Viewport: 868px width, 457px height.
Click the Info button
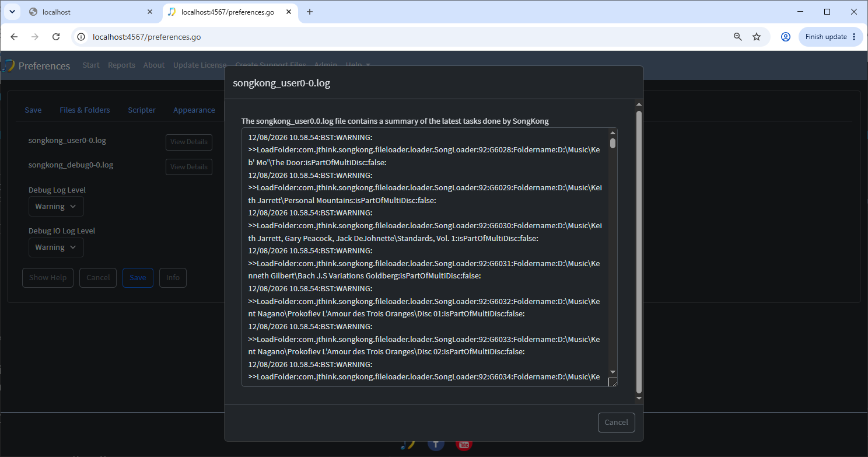pos(173,278)
